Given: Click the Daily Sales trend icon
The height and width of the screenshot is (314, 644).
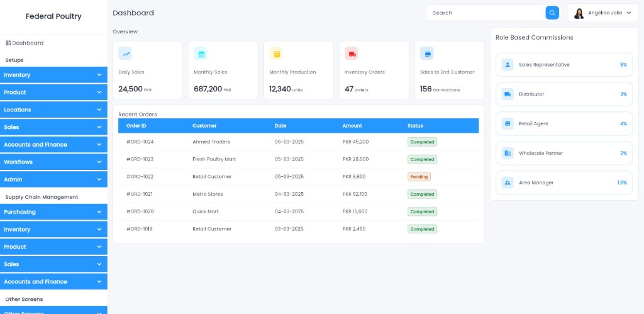Looking at the screenshot, I should tap(125, 53).
